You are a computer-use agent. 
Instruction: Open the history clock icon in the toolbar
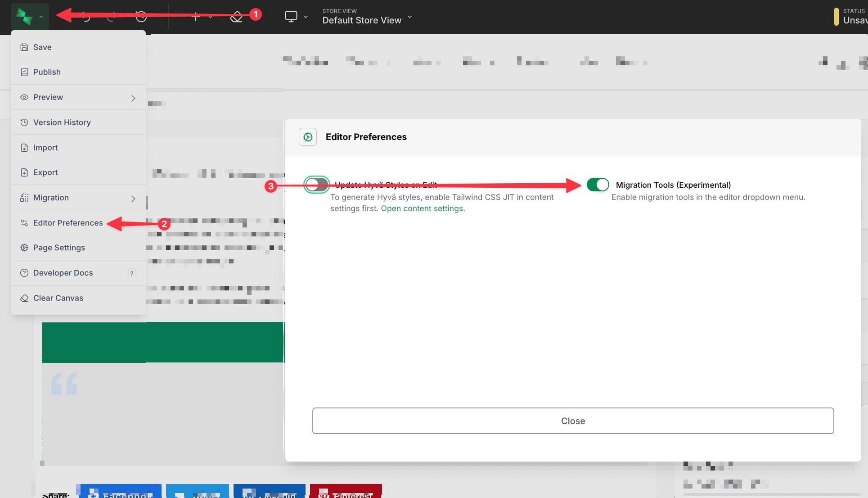pyautogui.click(x=141, y=16)
